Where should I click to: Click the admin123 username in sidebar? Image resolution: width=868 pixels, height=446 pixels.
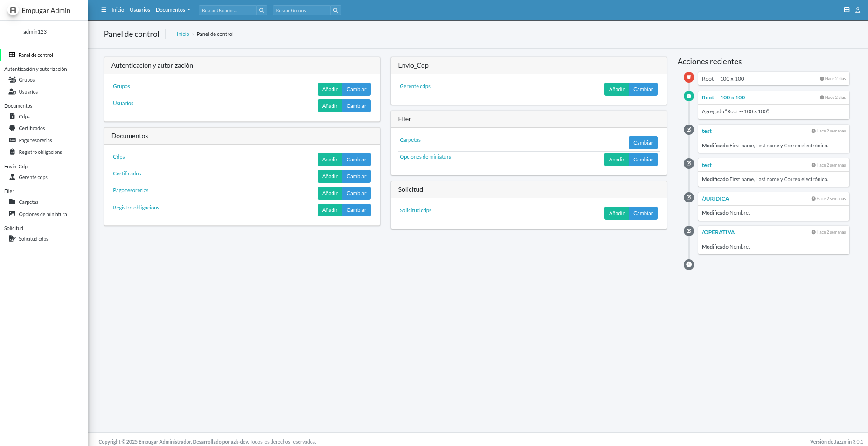click(x=35, y=32)
